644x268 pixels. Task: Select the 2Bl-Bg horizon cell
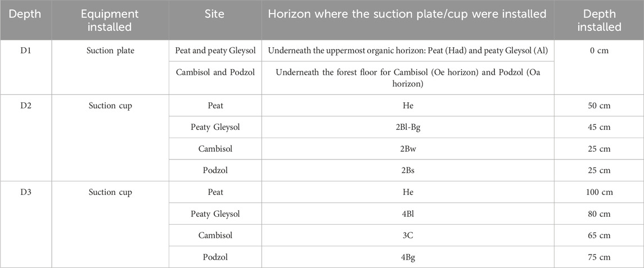(408, 127)
